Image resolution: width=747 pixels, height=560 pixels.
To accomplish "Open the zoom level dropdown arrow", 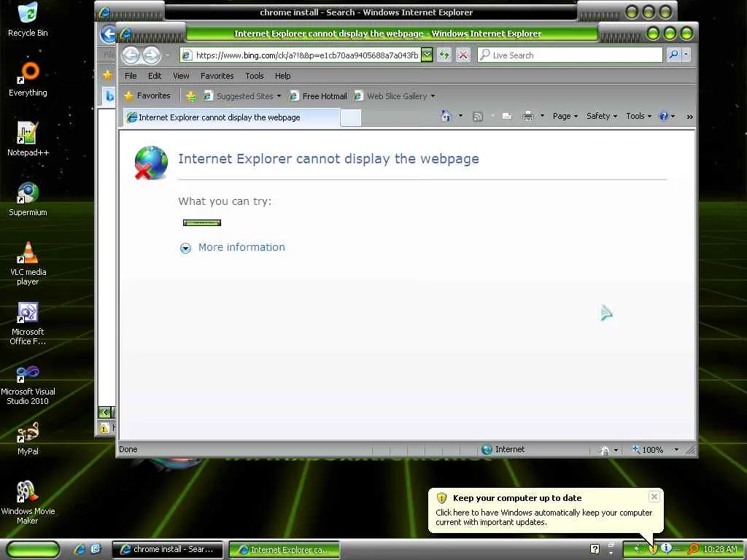I will tap(676, 449).
